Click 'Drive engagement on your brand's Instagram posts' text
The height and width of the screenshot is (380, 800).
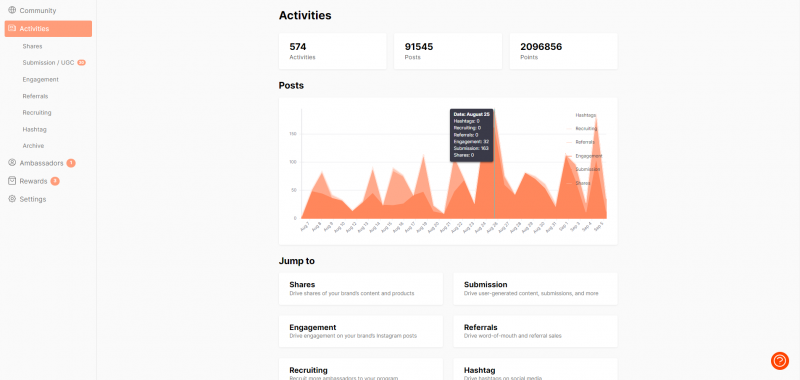pos(353,336)
